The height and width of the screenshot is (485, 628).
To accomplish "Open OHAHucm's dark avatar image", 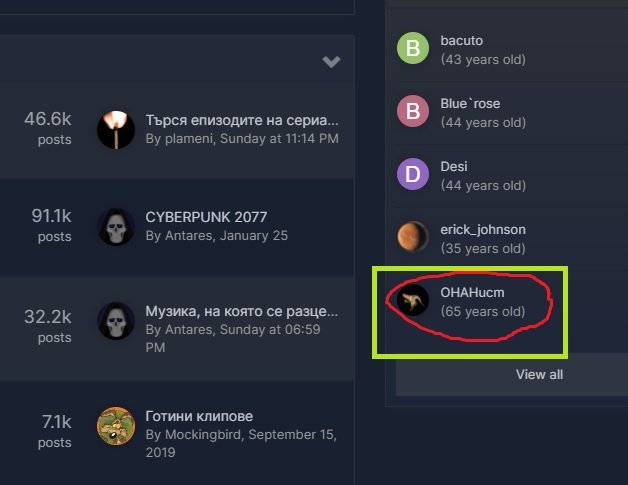I will (x=413, y=300).
